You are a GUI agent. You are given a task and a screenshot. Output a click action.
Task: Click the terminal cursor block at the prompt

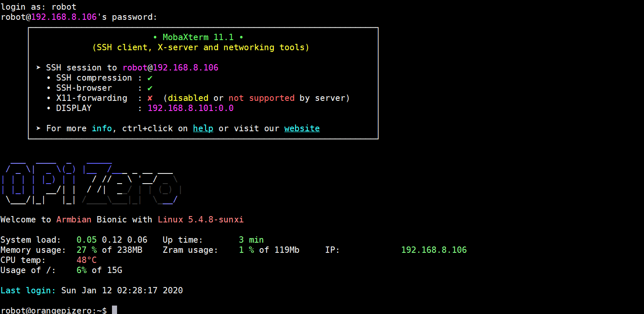(114, 310)
